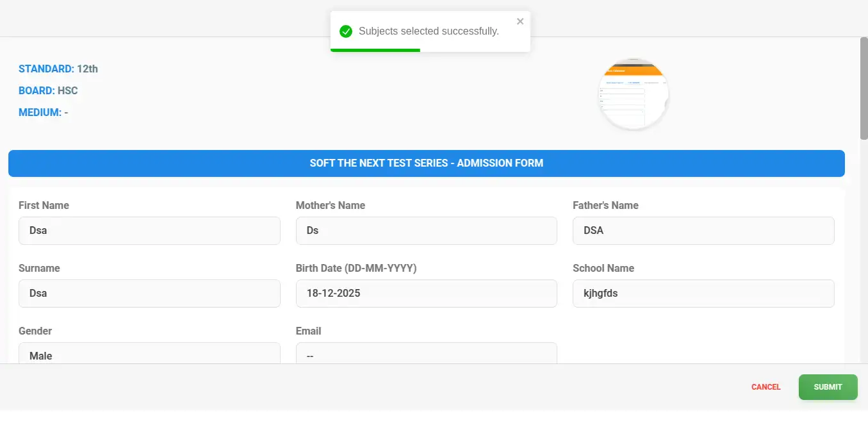The image size is (868, 432).
Task: Click the green checkmark success icon
Action: (x=346, y=31)
